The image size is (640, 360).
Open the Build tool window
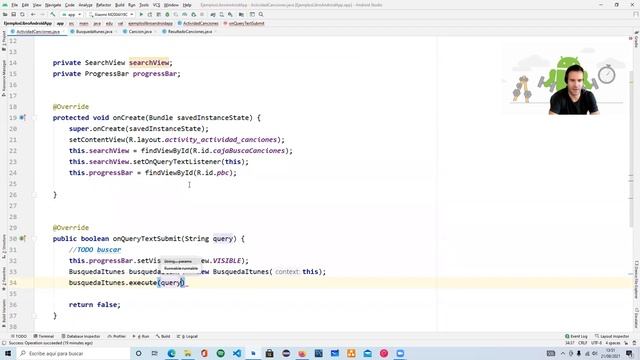point(163,336)
